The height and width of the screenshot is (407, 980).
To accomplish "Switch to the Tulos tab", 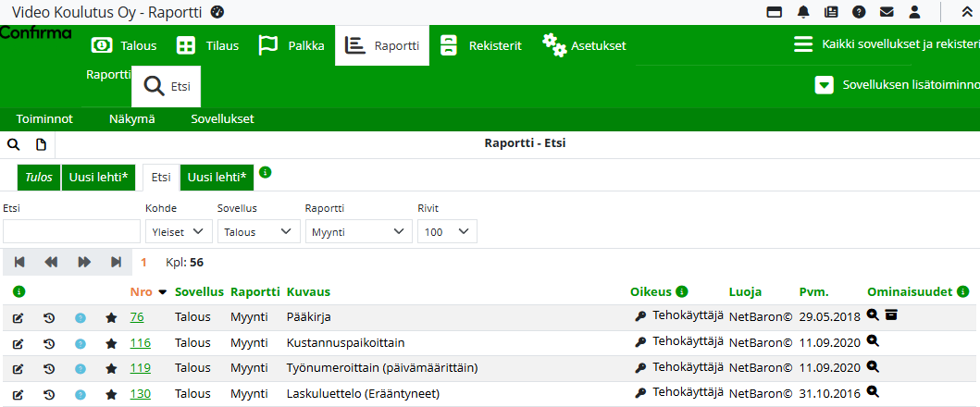I will [39, 177].
